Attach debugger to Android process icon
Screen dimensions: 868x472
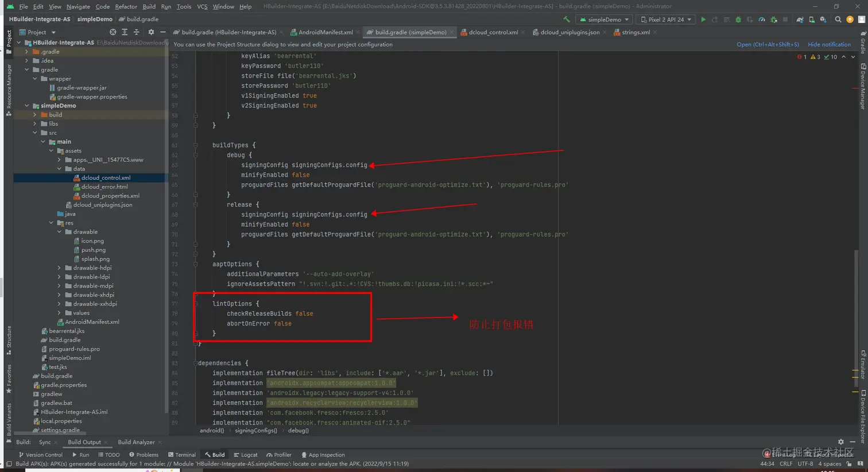pos(774,20)
